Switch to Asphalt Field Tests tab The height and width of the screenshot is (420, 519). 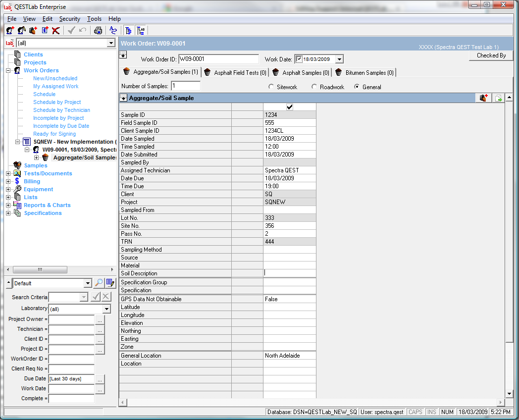(x=235, y=73)
